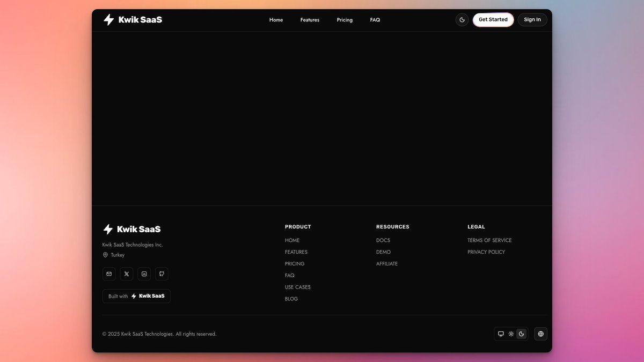This screenshot has height=362, width=644.
Task: Open Use Cases in the Product column
Action: [297, 287]
